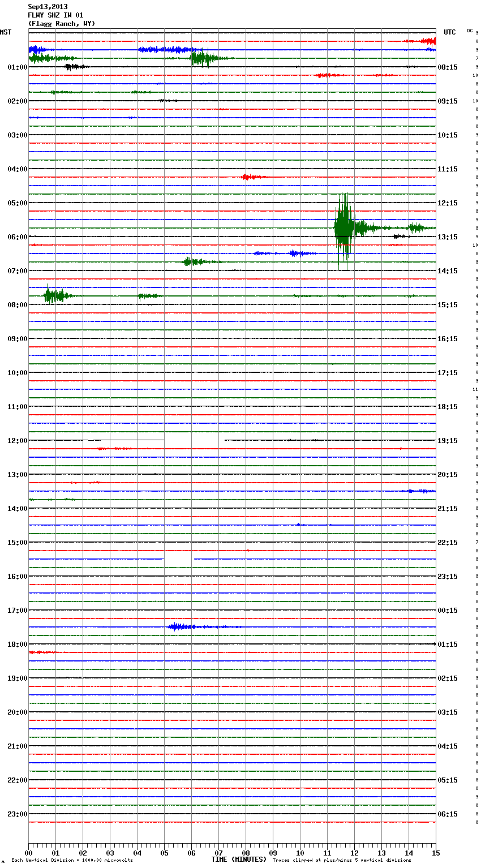481x868 pixels.
Task: Click the 08:15 UTC time label
Action: 448,67
